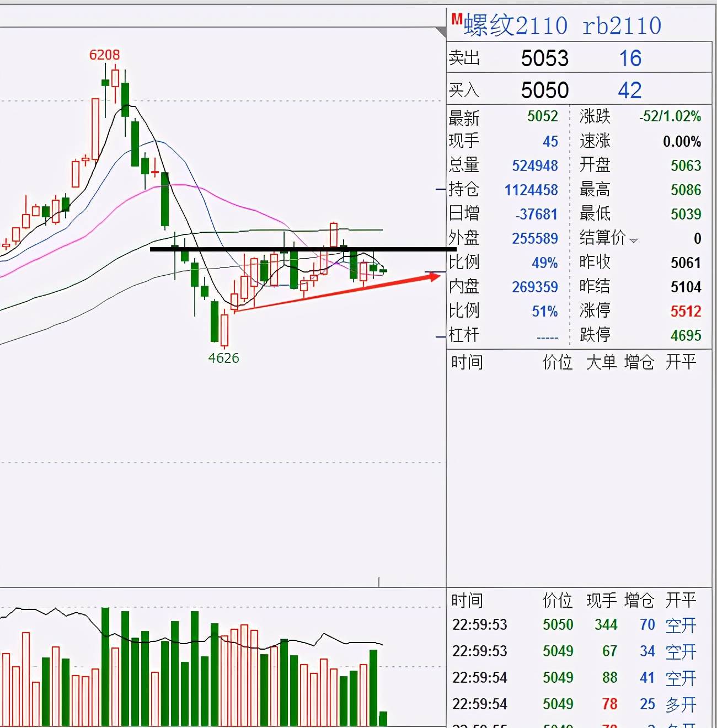The image size is (717, 728).
Task: Click the 现手 column header in tick list
Action: (601, 600)
